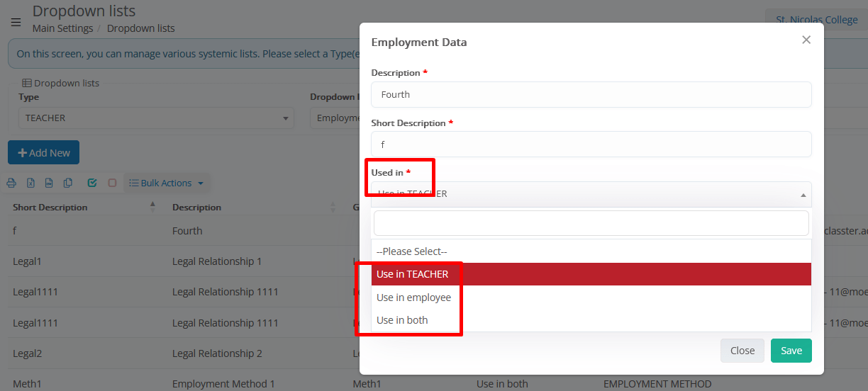Open the Bulk Actions dropdown
The width and height of the screenshot is (868, 391).
click(x=166, y=183)
